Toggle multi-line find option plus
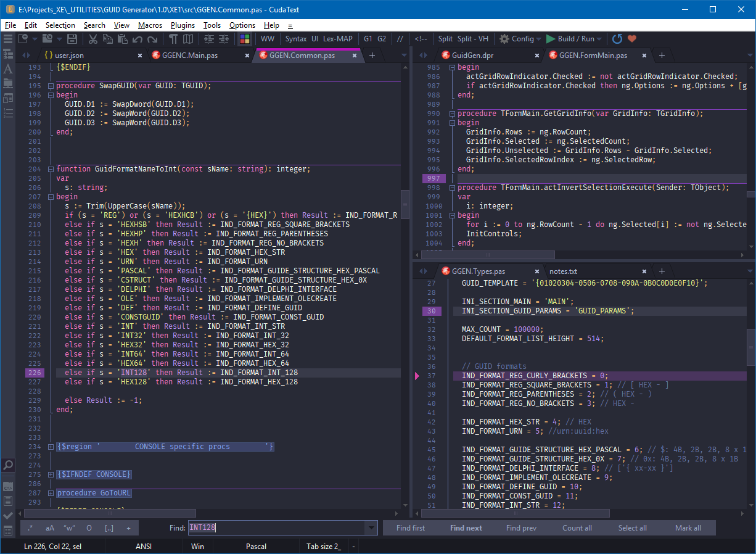756x554 pixels. [x=128, y=528]
